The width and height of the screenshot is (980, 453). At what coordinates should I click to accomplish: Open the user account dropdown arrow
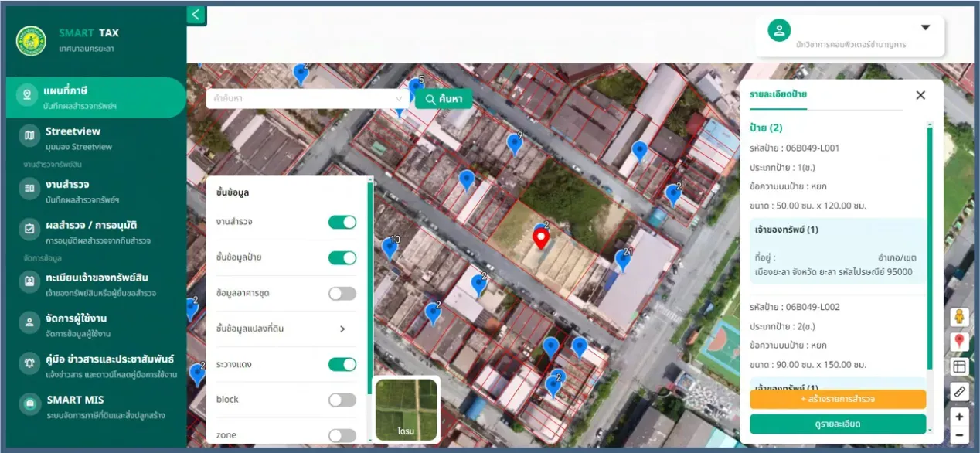[925, 28]
